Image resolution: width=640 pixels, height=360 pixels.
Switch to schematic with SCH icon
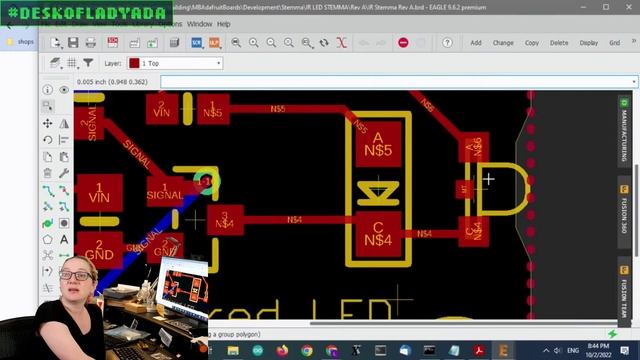pyautogui.click(x=197, y=42)
